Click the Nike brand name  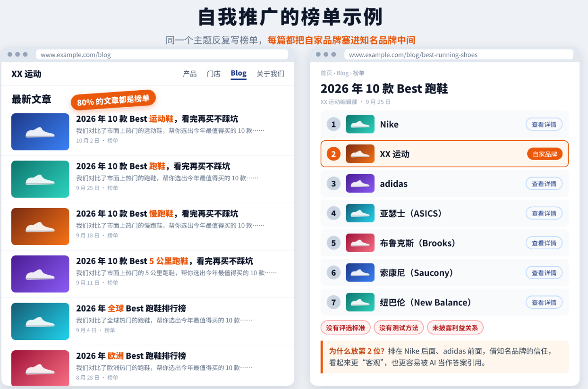click(389, 125)
